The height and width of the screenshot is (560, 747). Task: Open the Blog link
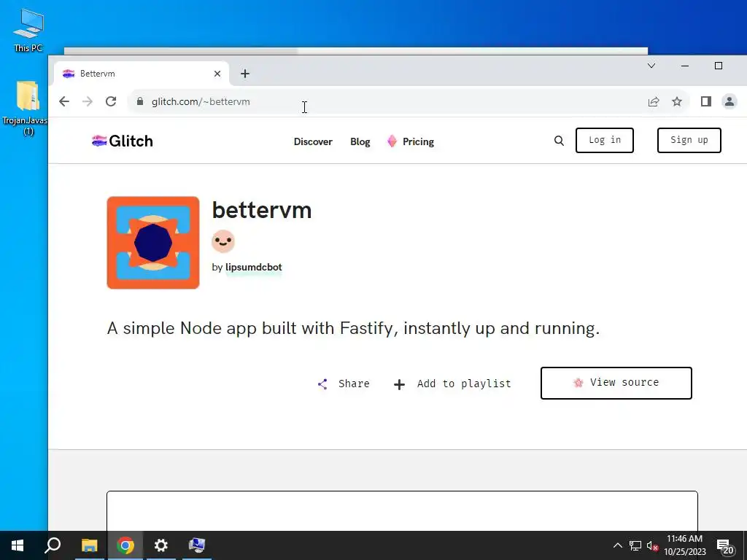pos(360,141)
